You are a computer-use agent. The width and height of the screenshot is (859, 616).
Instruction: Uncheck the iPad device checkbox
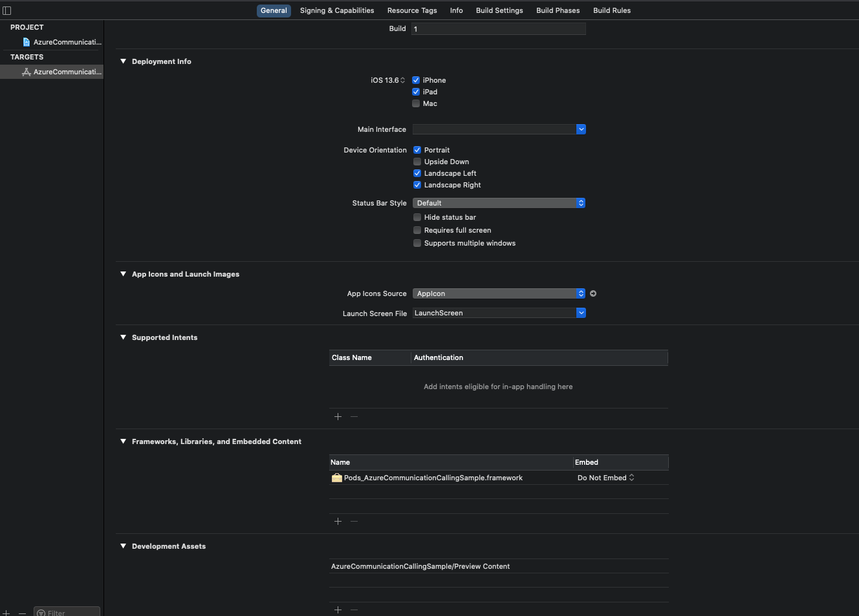pos(417,92)
